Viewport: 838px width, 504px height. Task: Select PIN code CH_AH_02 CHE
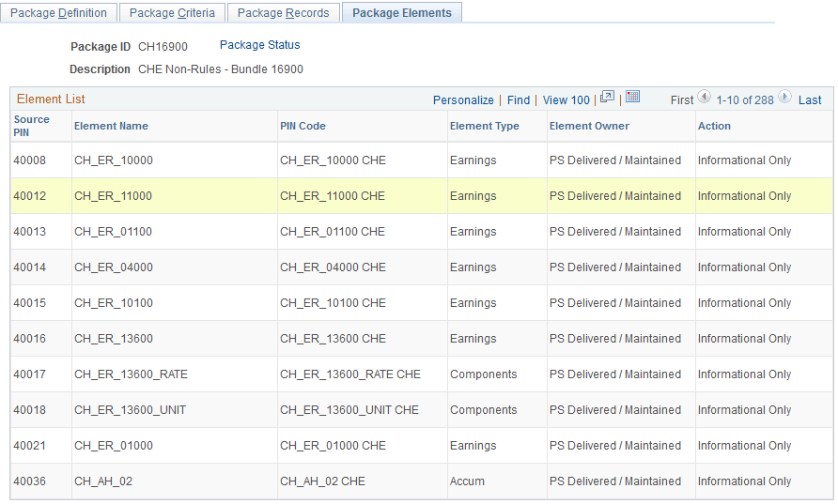[x=323, y=481]
